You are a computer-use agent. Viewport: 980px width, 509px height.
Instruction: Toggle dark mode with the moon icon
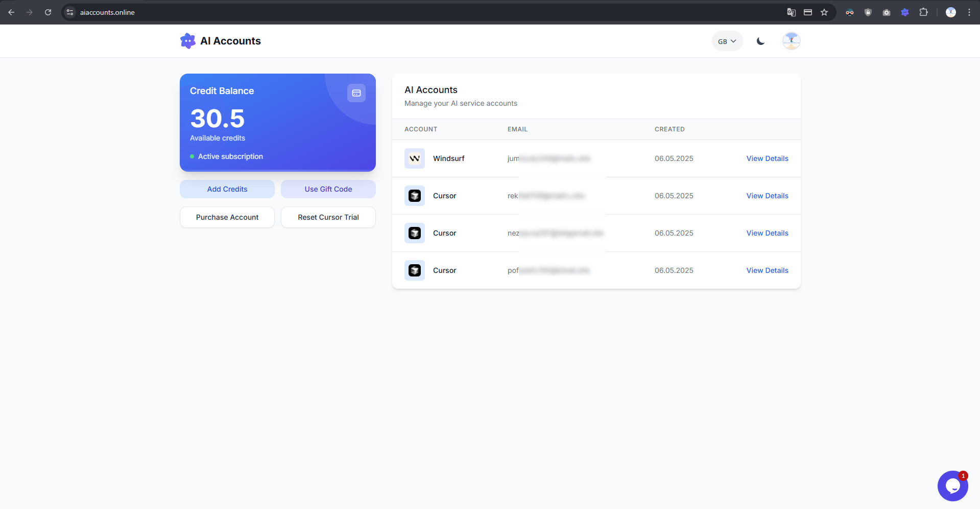pyautogui.click(x=761, y=41)
